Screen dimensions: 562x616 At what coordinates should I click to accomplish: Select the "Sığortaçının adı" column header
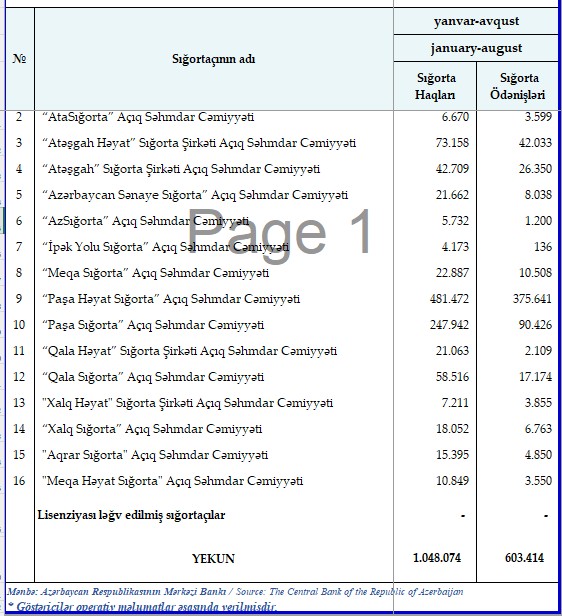(x=214, y=59)
